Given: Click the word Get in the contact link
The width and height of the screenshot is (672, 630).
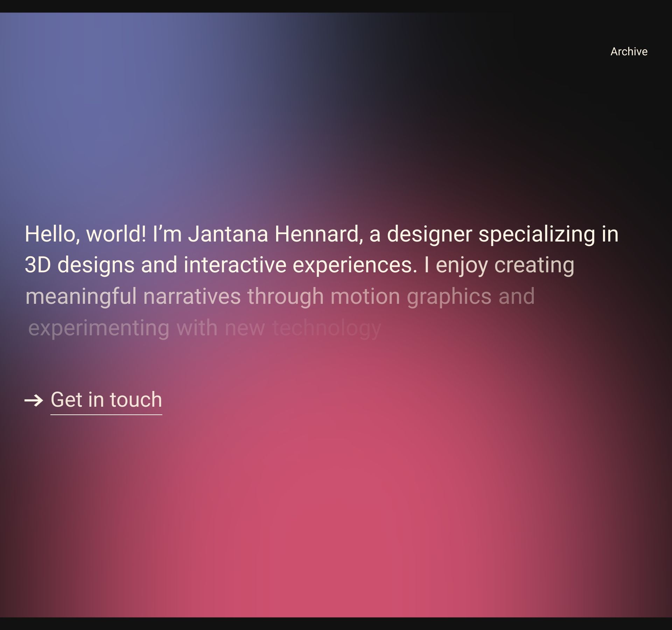Looking at the screenshot, I should point(66,399).
